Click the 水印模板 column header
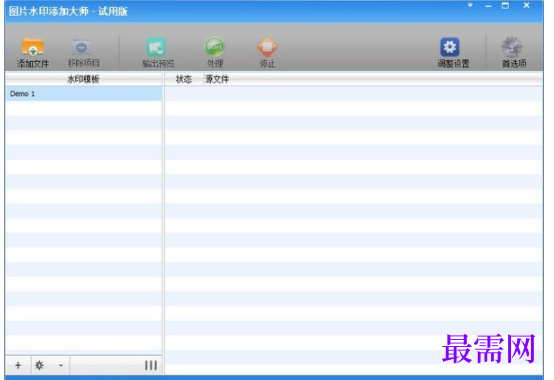The image size is (554, 380). coord(84,79)
